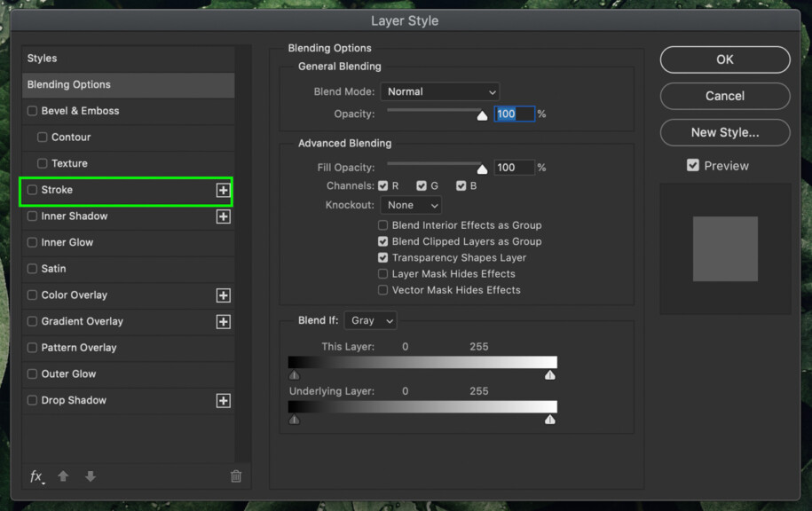Click the fx icon below the styles list
The height and width of the screenshot is (511, 812).
pos(36,476)
